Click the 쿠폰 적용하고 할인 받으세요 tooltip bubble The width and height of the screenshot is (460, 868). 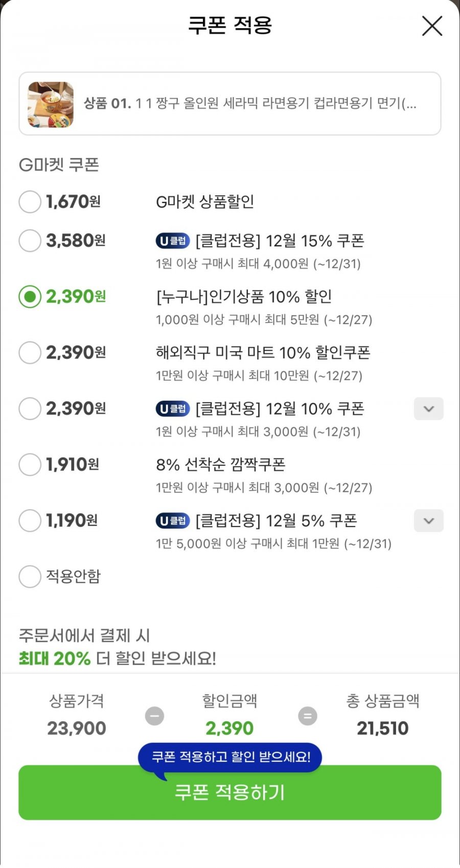[x=230, y=757]
